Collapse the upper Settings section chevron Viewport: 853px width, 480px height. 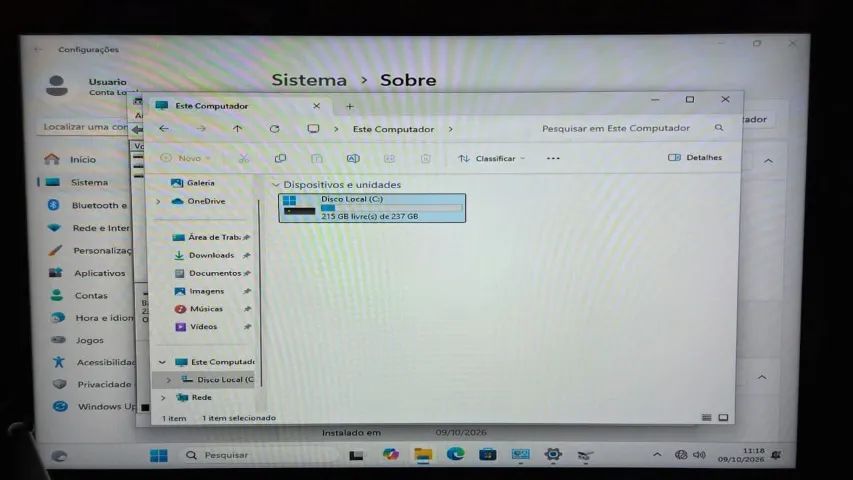click(x=768, y=161)
